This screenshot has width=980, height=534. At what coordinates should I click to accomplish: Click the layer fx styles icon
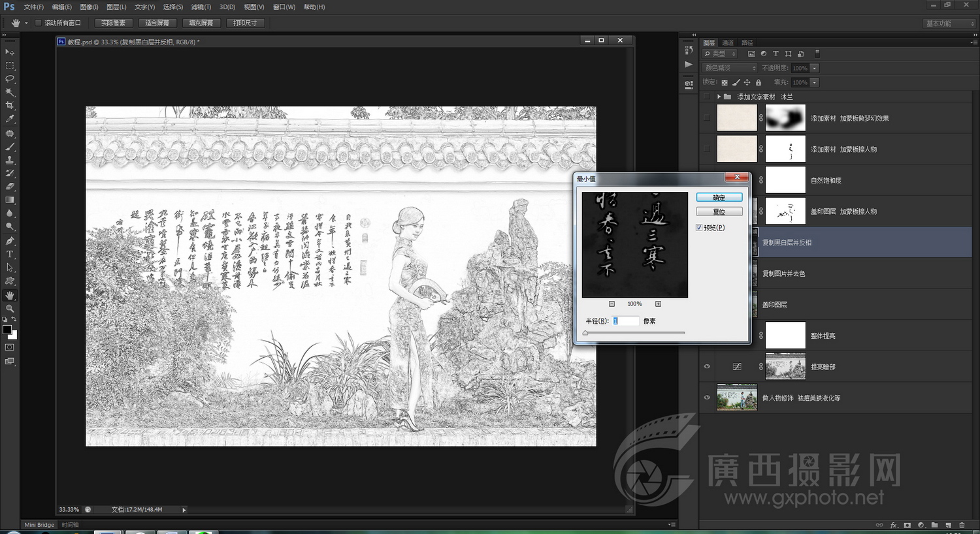(x=894, y=525)
